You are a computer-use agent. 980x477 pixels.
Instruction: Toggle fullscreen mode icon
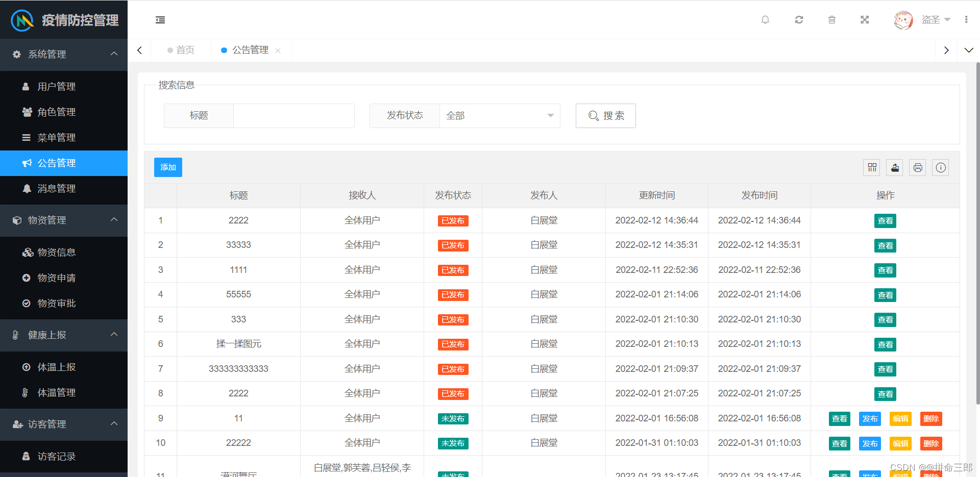865,20
